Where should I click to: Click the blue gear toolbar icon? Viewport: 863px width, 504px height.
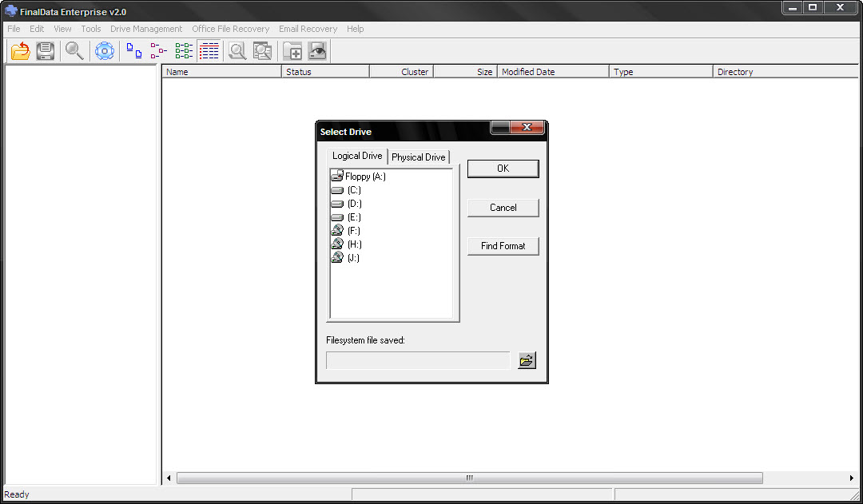(x=105, y=51)
